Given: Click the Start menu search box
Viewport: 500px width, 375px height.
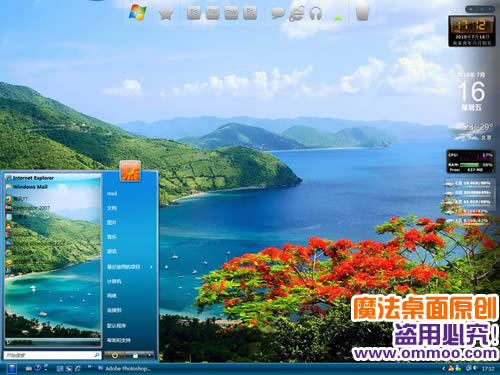Looking at the screenshot, I should tap(52, 355).
